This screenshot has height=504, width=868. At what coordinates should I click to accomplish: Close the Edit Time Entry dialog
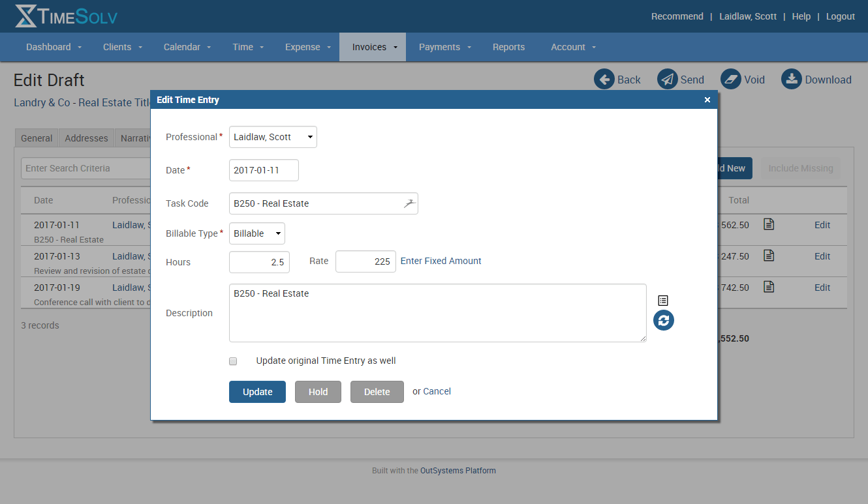pos(707,100)
